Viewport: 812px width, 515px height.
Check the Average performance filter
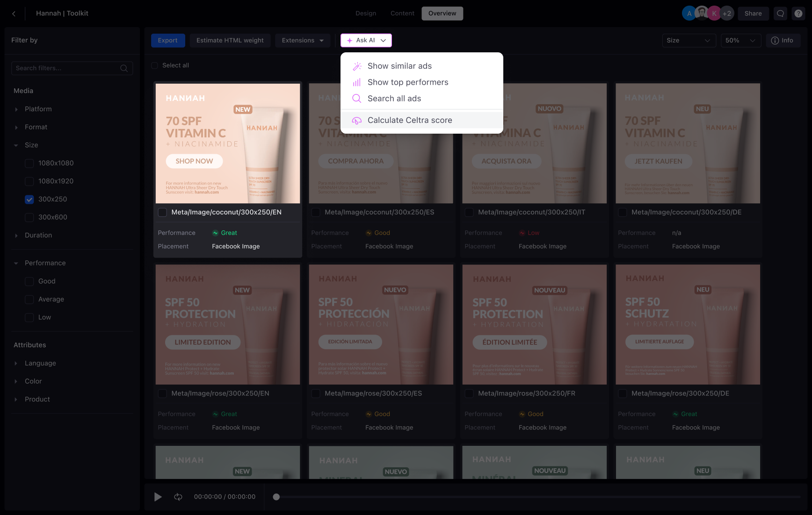coord(29,300)
